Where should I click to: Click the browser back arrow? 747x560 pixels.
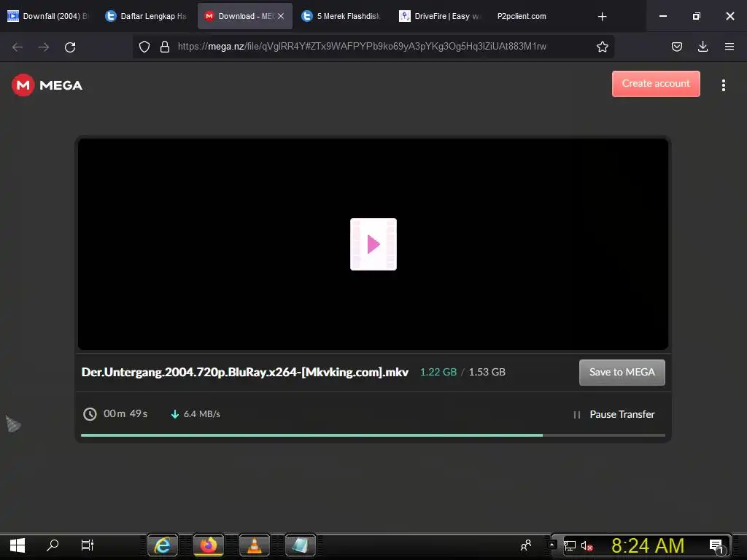(18, 47)
